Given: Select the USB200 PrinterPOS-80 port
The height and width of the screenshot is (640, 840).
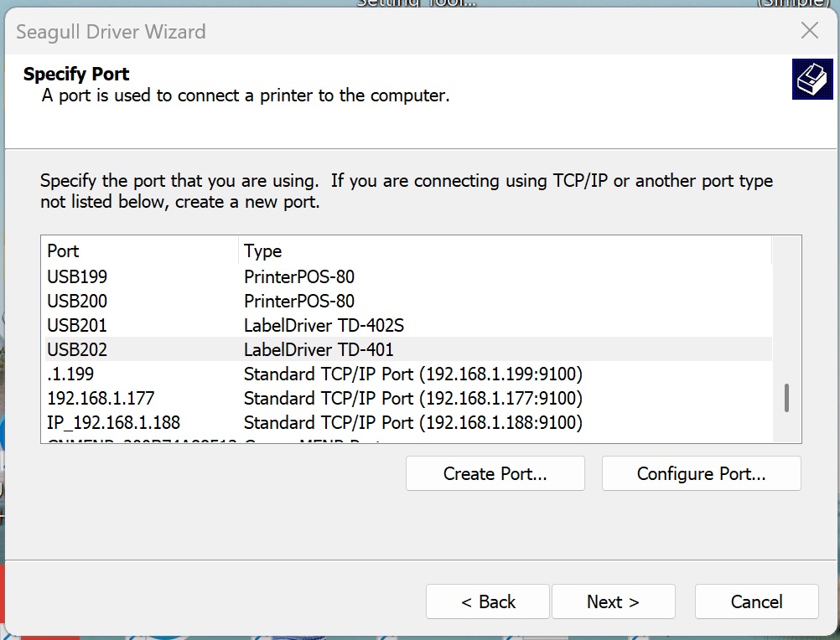Looking at the screenshot, I should (407, 301).
